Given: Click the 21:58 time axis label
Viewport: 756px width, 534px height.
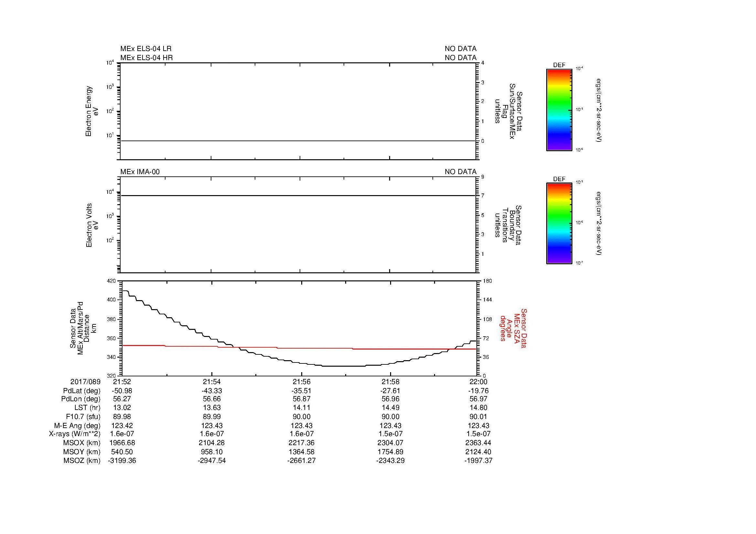Looking at the screenshot, I should click(x=390, y=382).
